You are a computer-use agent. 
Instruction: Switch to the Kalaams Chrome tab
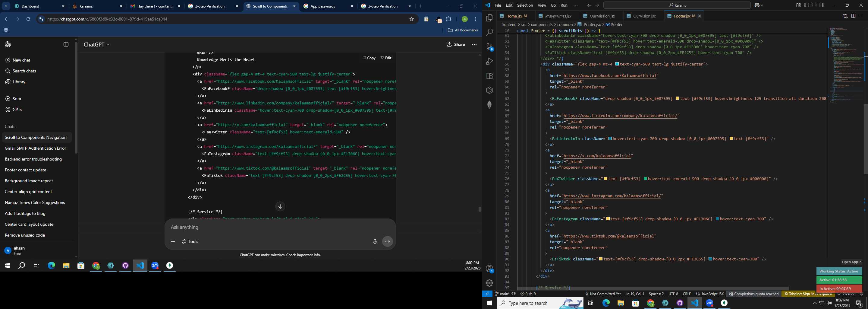point(97,6)
